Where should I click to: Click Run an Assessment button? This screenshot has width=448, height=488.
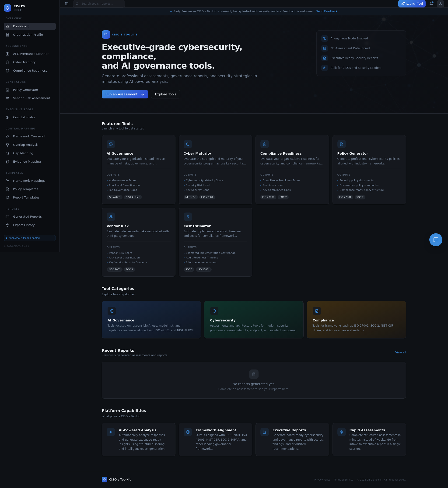point(125,94)
